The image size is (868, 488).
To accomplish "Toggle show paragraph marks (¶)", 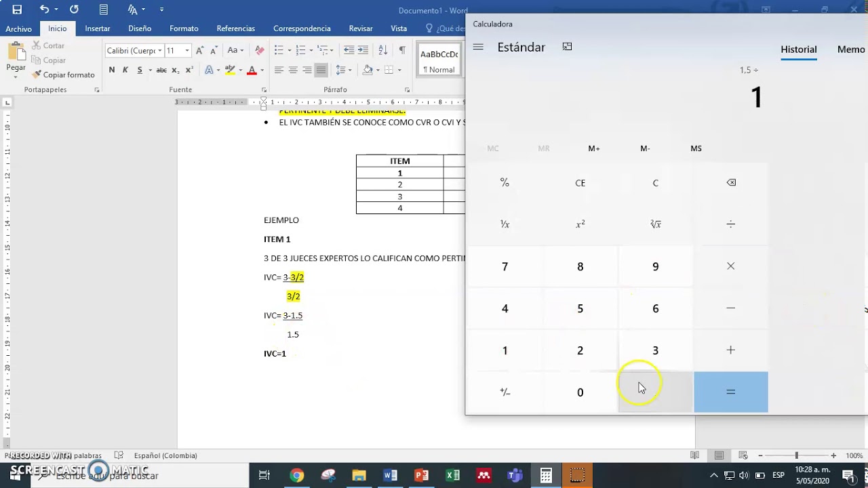I will (x=402, y=50).
